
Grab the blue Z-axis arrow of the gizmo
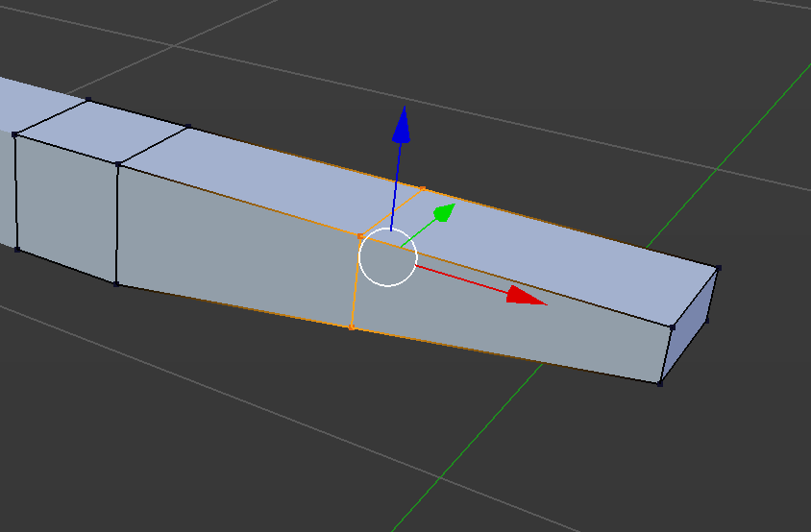402,125
